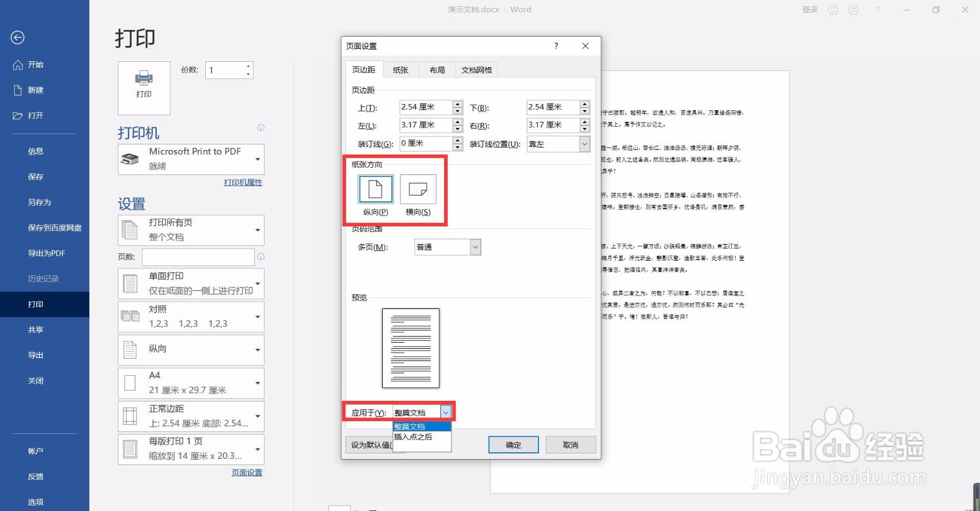Image resolution: width=980 pixels, height=511 pixels.
Task: Click 确定 in page setup dialog
Action: point(513,445)
